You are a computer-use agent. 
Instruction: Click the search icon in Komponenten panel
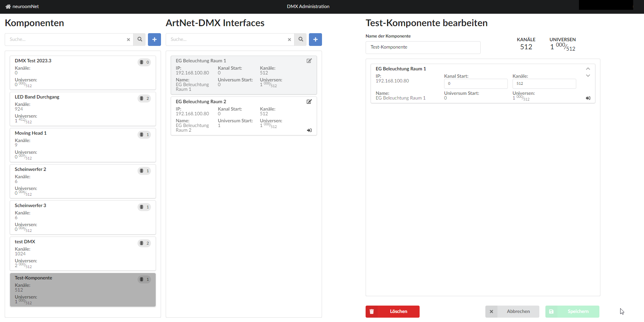pyautogui.click(x=140, y=40)
